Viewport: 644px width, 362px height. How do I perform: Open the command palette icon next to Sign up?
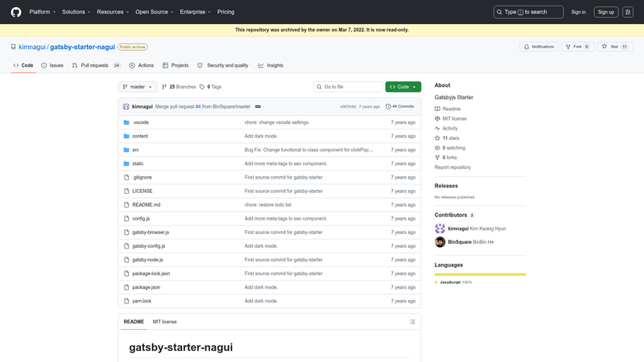click(628, 12)
